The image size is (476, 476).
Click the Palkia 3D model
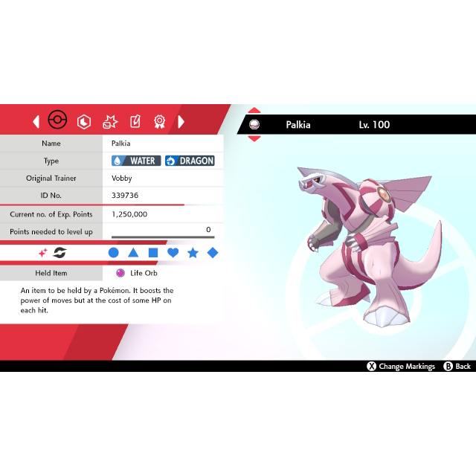369,246
